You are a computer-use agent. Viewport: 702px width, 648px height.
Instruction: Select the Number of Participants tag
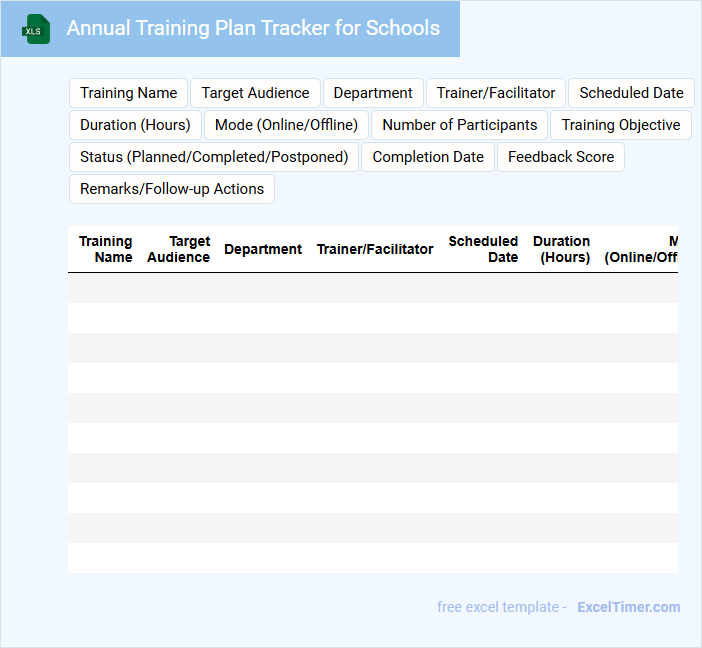[x=459, y=125]
